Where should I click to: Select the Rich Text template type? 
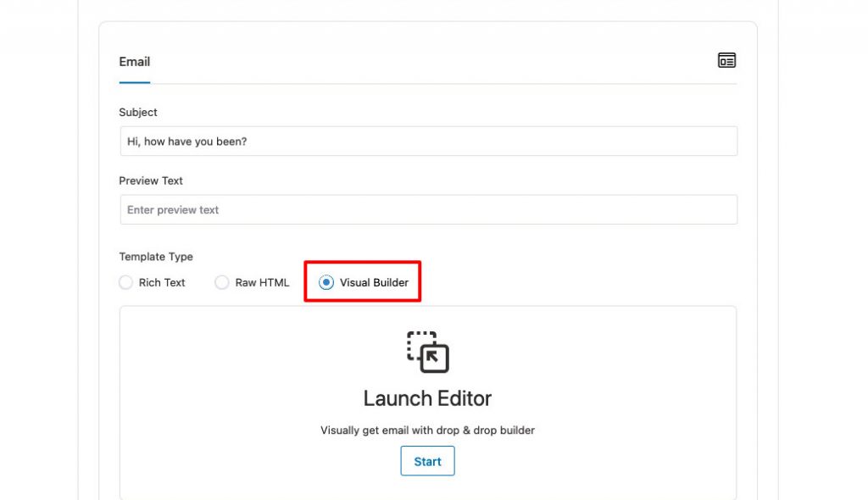click(126, 282)
